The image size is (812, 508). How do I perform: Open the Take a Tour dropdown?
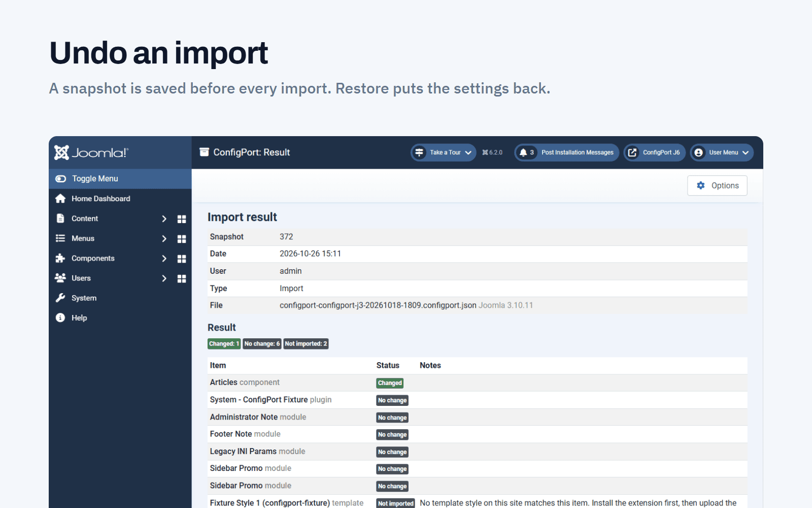pos(444,152)
